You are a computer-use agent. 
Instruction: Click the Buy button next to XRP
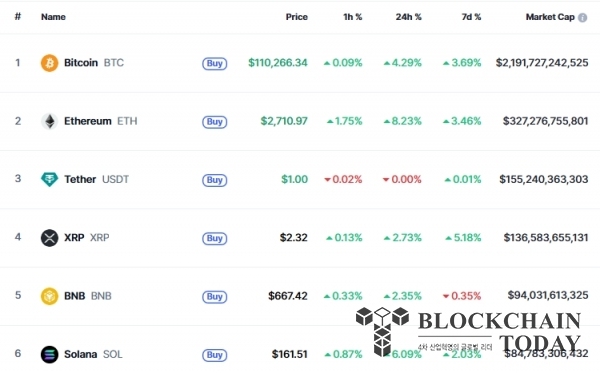click(215, 238)
